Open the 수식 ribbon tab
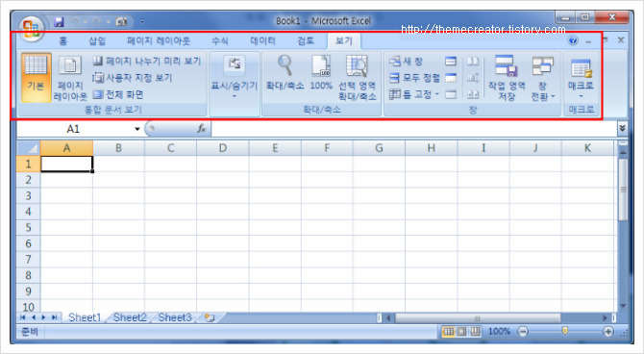 coord(220,40)
